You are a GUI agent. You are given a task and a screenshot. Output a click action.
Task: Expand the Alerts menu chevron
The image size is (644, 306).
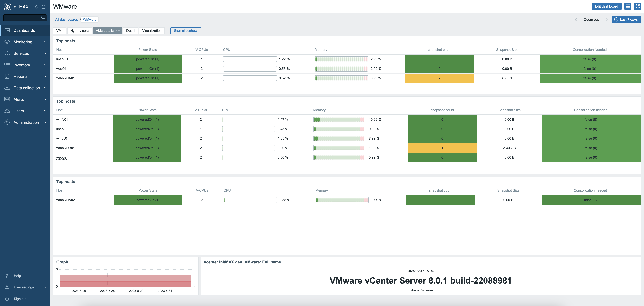point(45,99)
